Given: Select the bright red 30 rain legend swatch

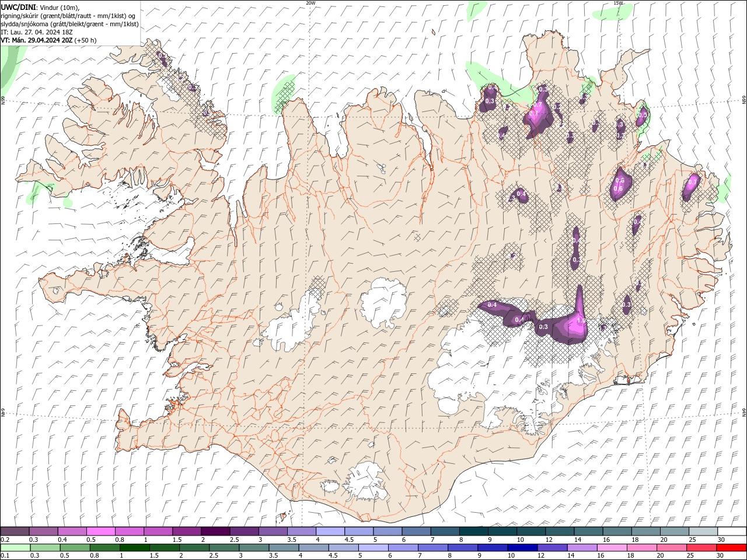Looking at the screenshot, I should click(731, 548).
